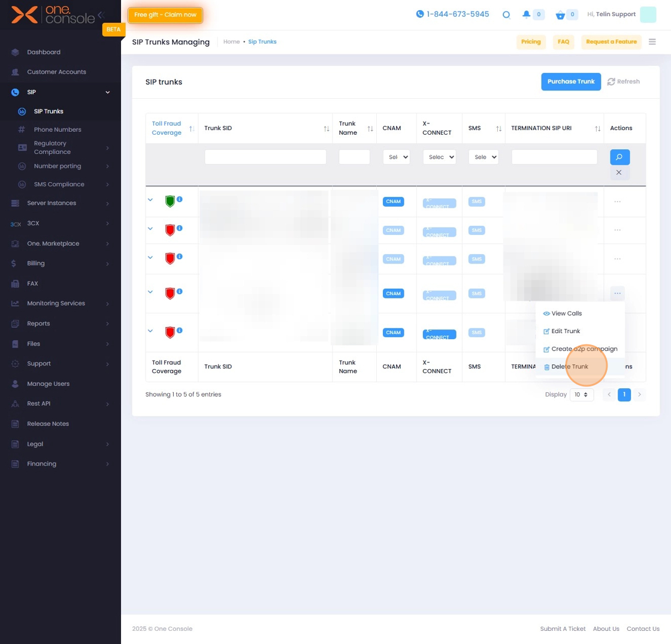Screen dimensions: 671x644
Task: Click the blue table search magnifier button
Action: coord(619,157)
